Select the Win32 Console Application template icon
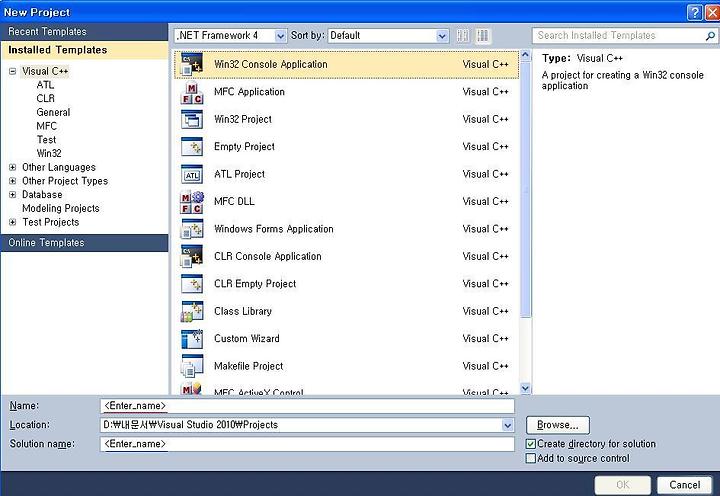This screenshot has width=720, height=496. (192, 64)
